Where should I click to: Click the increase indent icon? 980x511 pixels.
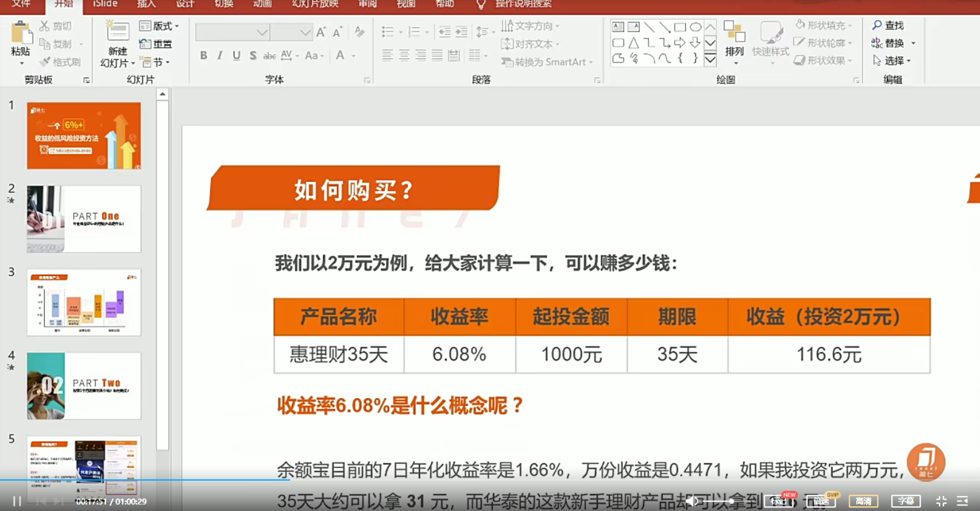coord(461,32)
